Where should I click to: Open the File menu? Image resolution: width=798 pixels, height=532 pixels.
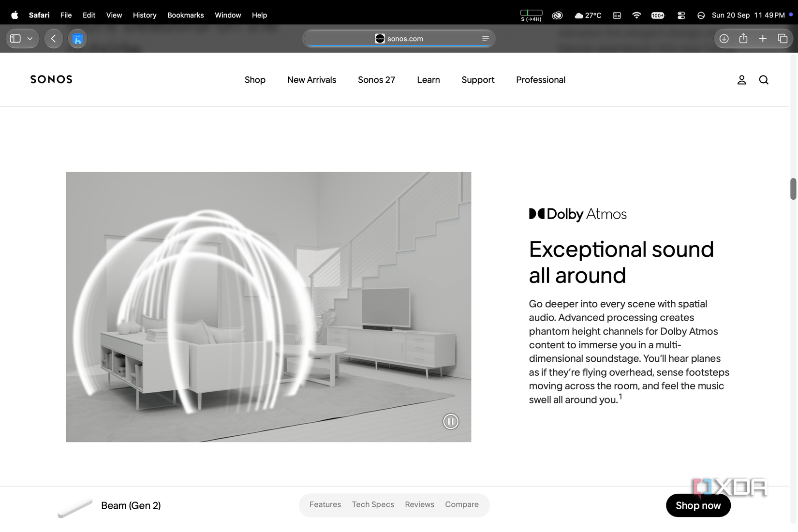pyautogui.click(x=66, y=15)
